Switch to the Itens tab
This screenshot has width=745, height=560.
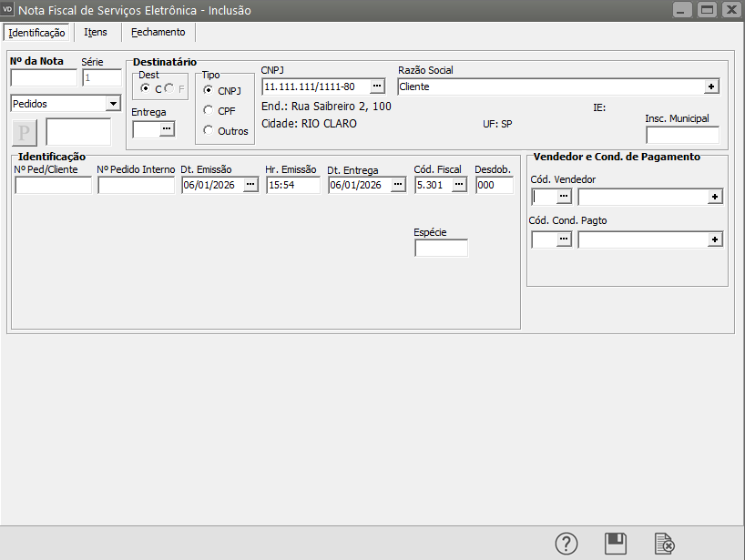[x=96, y=32]
